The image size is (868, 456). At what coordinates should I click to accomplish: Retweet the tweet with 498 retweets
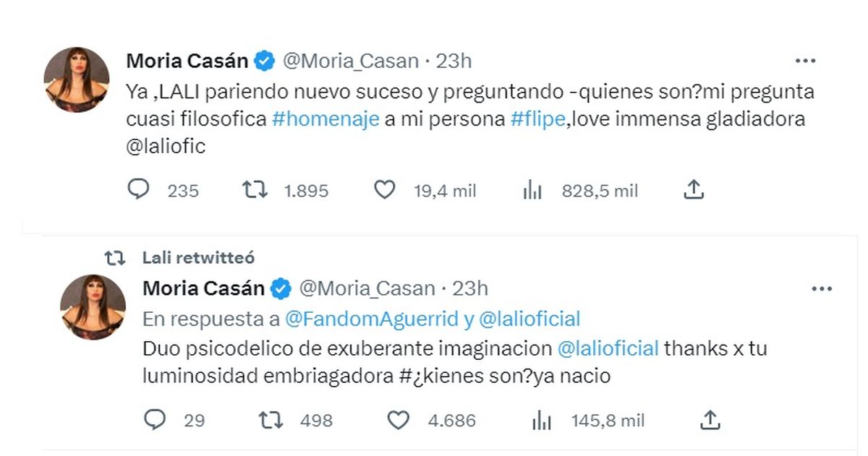pyautogui.click(x=271, y=419)
